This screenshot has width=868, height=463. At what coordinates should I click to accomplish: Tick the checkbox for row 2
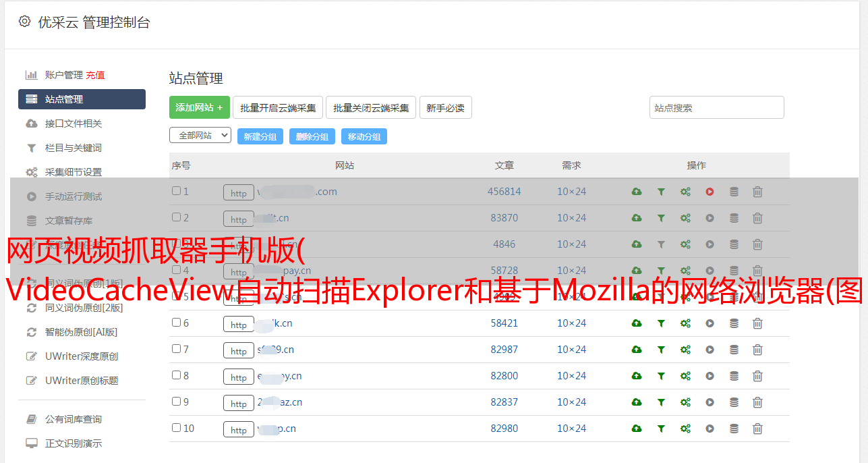click(176, 217)
